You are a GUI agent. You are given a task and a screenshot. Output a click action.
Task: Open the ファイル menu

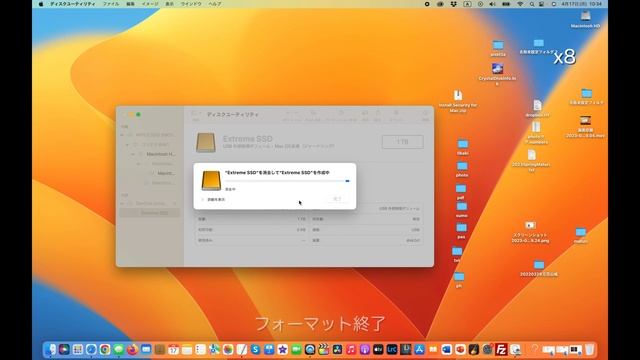click(111, 4)
